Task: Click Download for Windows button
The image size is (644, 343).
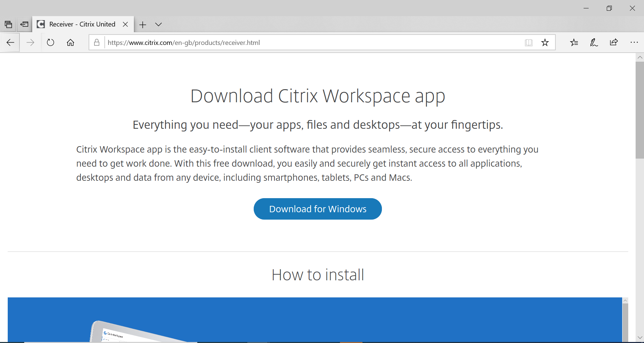Action: click(317, 209)
